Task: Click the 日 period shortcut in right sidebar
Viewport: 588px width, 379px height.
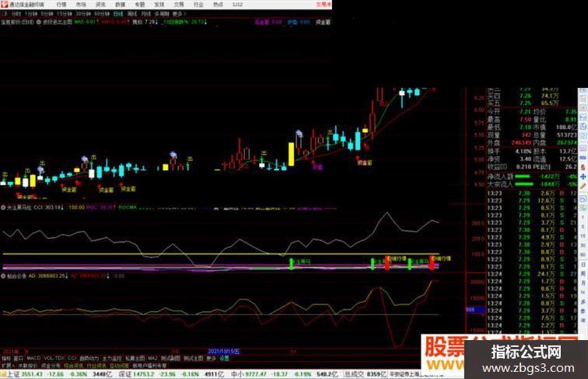Action: 583,265
